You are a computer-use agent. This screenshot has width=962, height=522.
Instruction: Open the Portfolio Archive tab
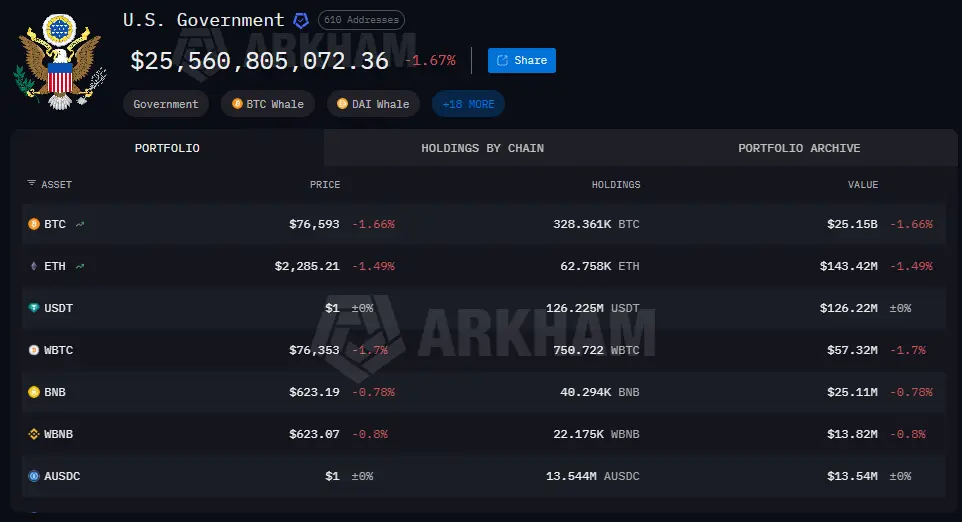tap(799, 148)
